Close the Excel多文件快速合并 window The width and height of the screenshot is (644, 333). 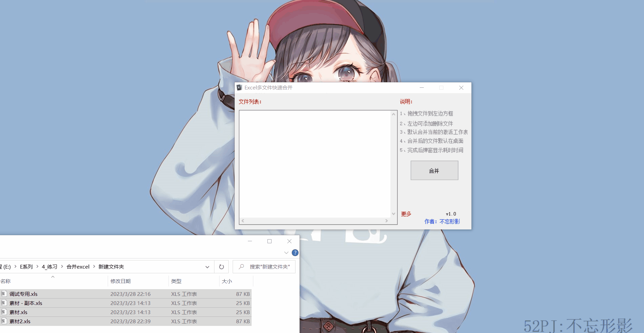click(x=461, y=88)
